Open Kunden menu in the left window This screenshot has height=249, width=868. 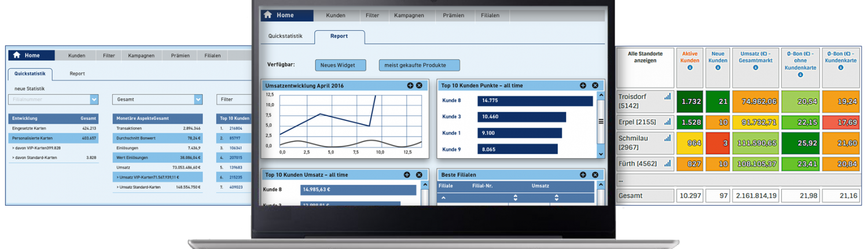pos(77,56)
